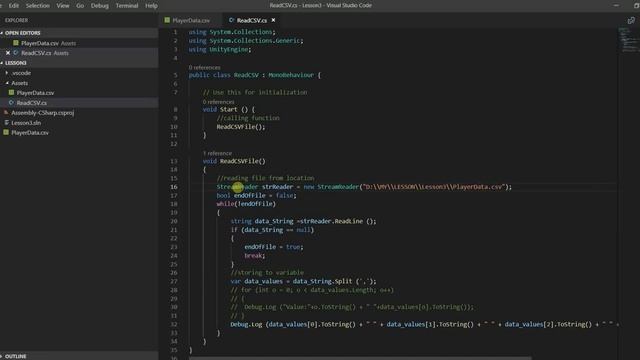
Task: Click the strReader.ReadLine call on line 20
Action: pos(338,221)
